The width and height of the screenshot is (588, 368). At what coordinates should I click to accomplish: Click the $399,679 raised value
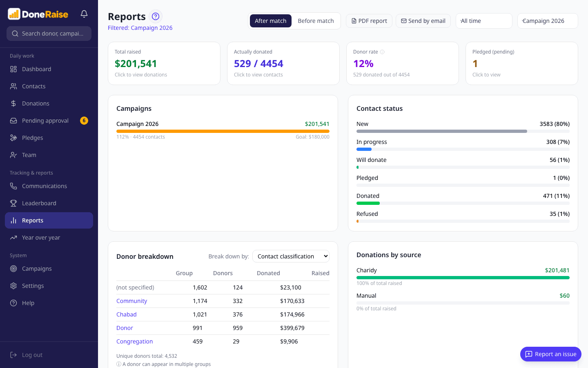click(x=292, y=328)
